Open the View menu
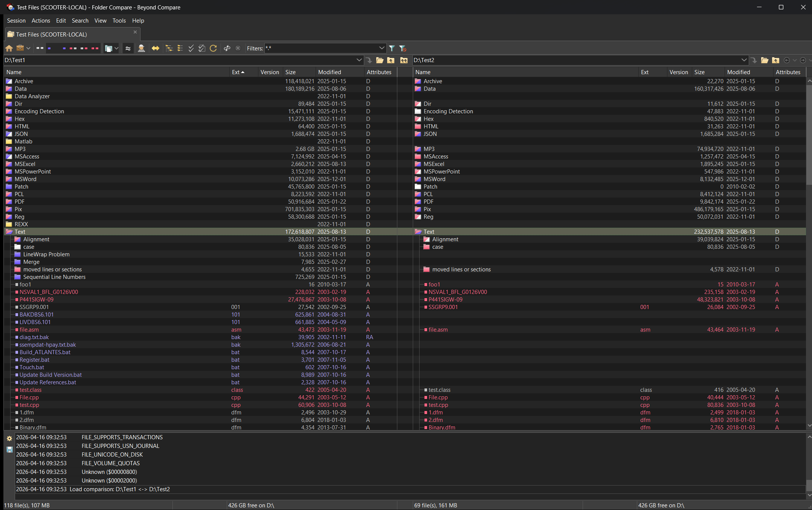This screenshot has height=510, width=812. point(100,21)
